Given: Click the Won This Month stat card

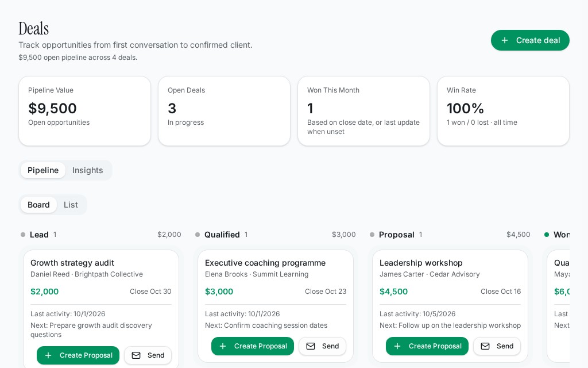Looking at the screenshot, I should coord(363,111).
